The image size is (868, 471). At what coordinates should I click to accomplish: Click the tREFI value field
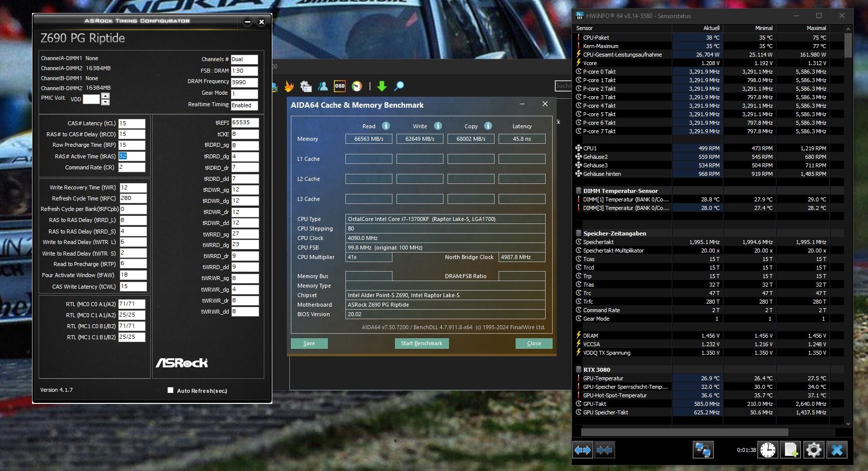point(245,123)
